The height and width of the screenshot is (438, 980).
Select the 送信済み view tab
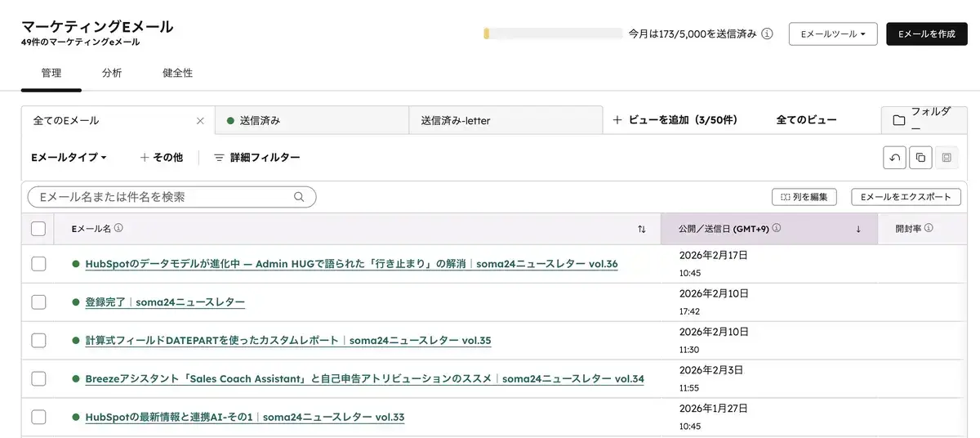311,121
